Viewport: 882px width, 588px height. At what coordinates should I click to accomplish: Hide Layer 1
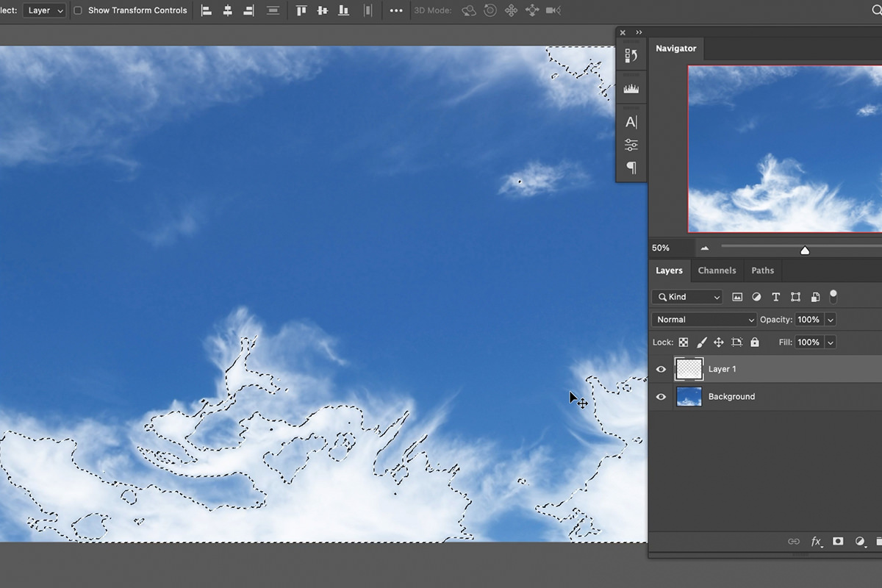coord(661,369)
